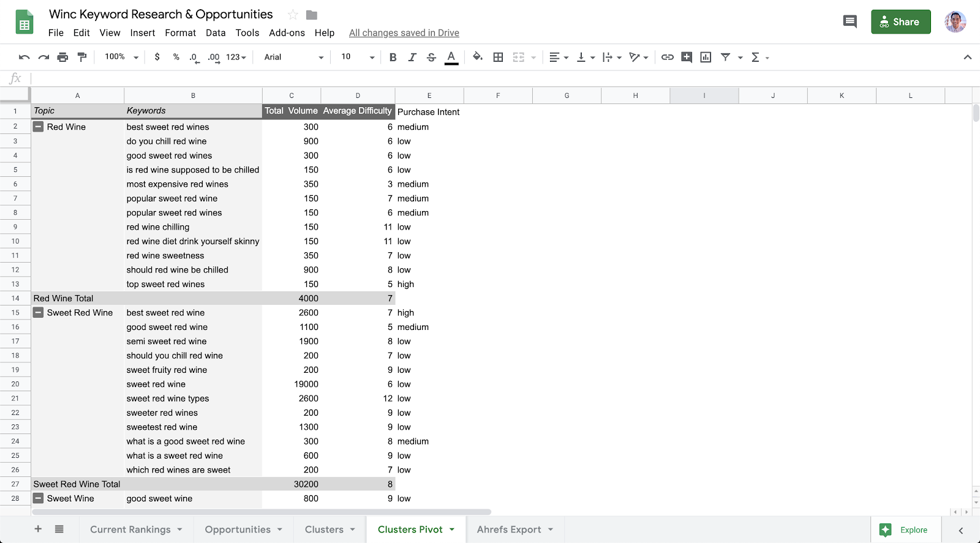Open the Edit menu
980x543 pixels.
[81, 33]
